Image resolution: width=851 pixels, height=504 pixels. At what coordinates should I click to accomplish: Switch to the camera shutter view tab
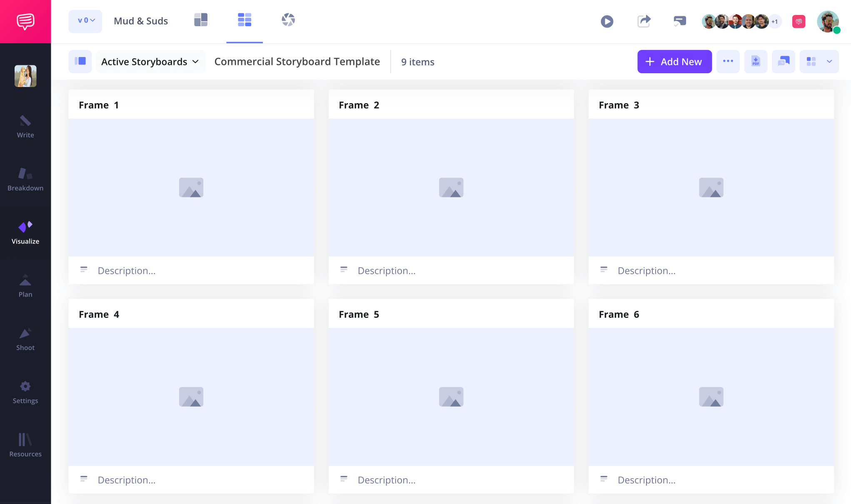click(287, 20)
